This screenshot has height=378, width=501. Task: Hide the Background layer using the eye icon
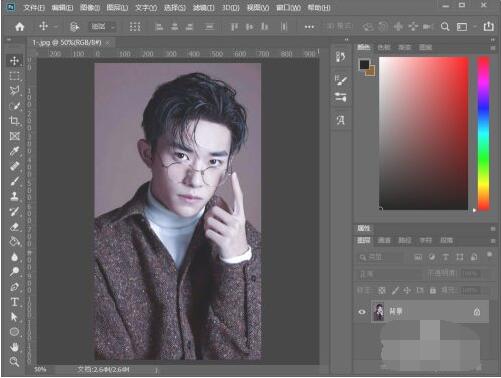362,312
